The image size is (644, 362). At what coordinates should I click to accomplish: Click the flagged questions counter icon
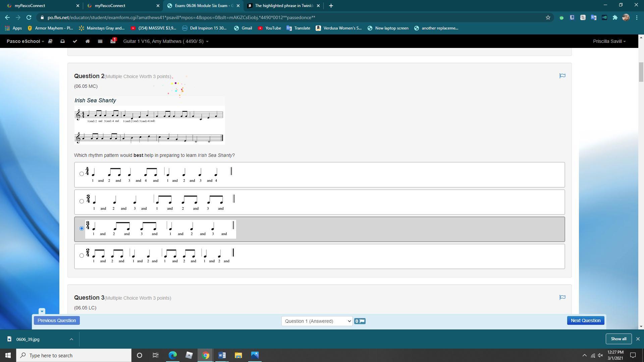click(x=360, y=321)
